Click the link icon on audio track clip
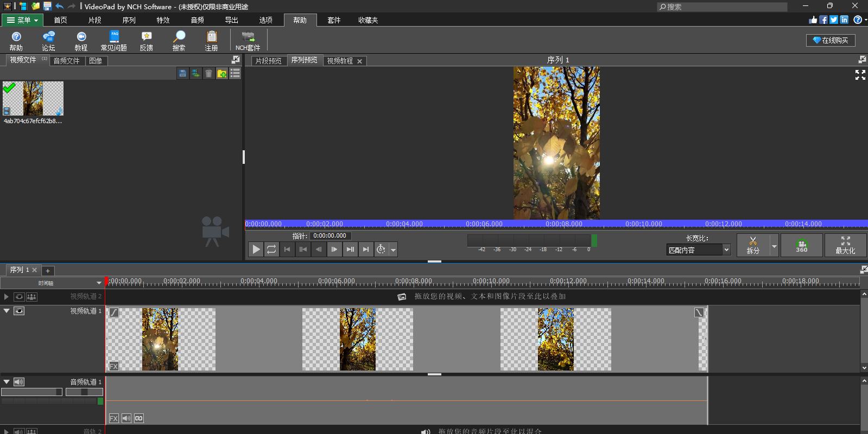Viewport: 868px width, 434px height. [x=139, y=418]
